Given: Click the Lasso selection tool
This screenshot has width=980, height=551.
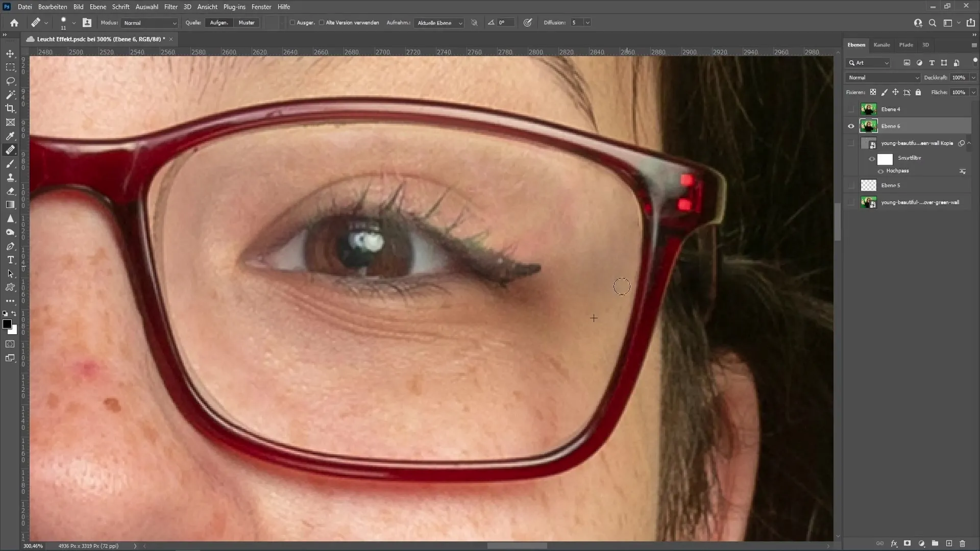Looking at the screenshot, I should 10,81.
